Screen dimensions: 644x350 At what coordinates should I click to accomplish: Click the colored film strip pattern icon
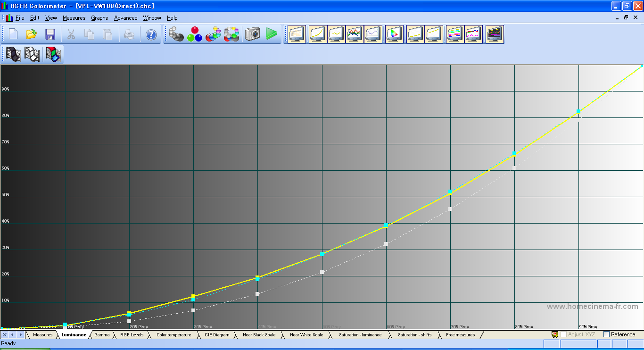(x=53, y=54)
